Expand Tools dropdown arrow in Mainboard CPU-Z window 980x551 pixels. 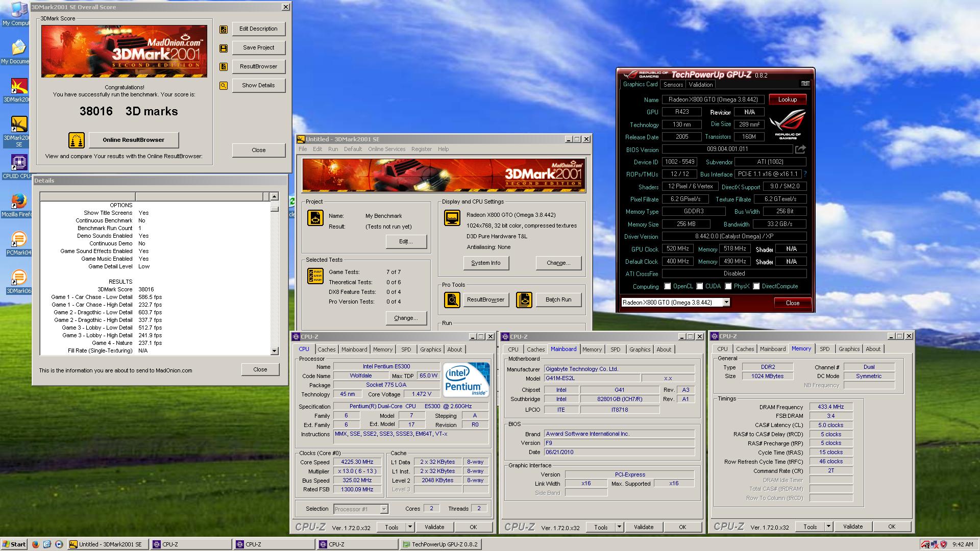619,527
